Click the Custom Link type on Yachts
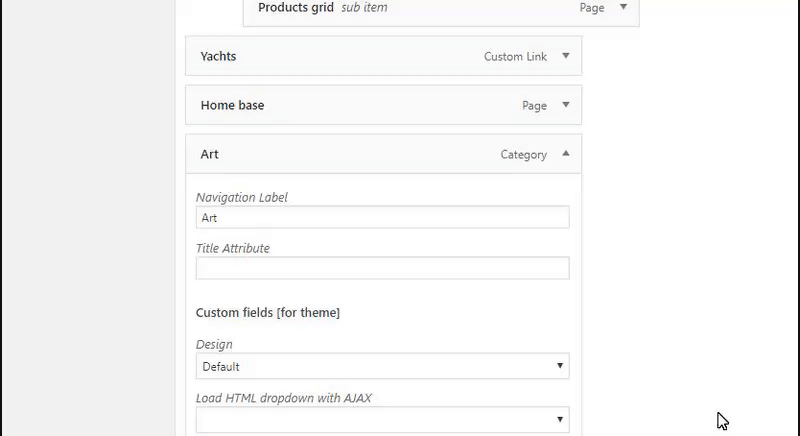The image size is (800, 436). [x=515, y=57]
